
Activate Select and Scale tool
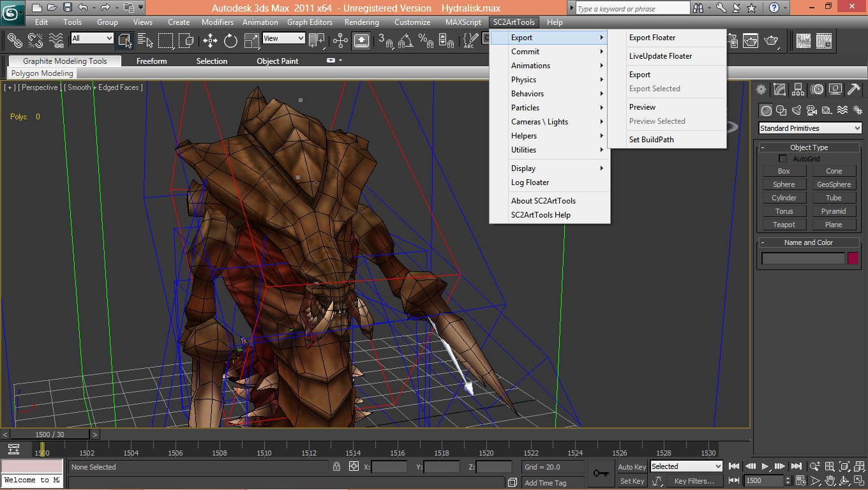click(251, 40)
